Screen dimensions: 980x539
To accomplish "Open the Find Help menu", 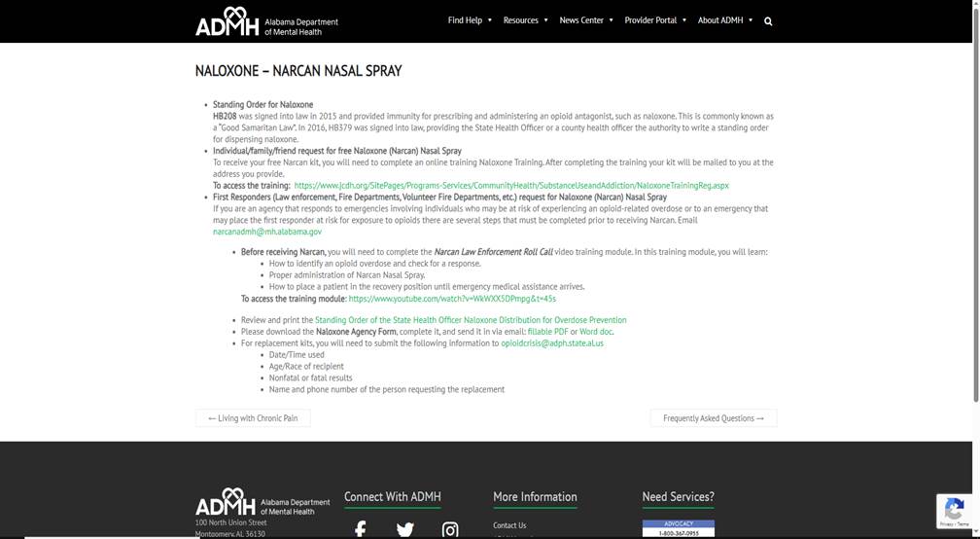I will pos(465,20).
